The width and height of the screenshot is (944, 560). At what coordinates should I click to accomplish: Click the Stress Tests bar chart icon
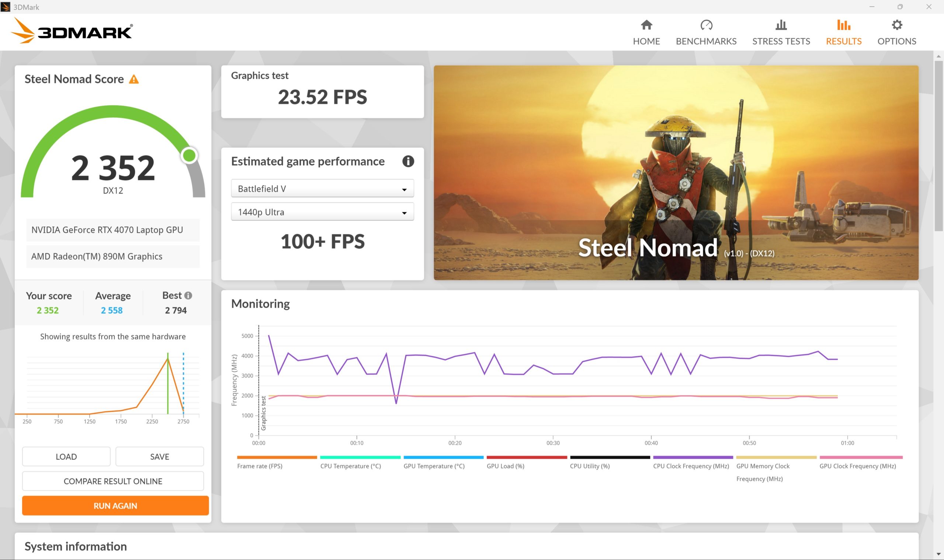(781, 25)
